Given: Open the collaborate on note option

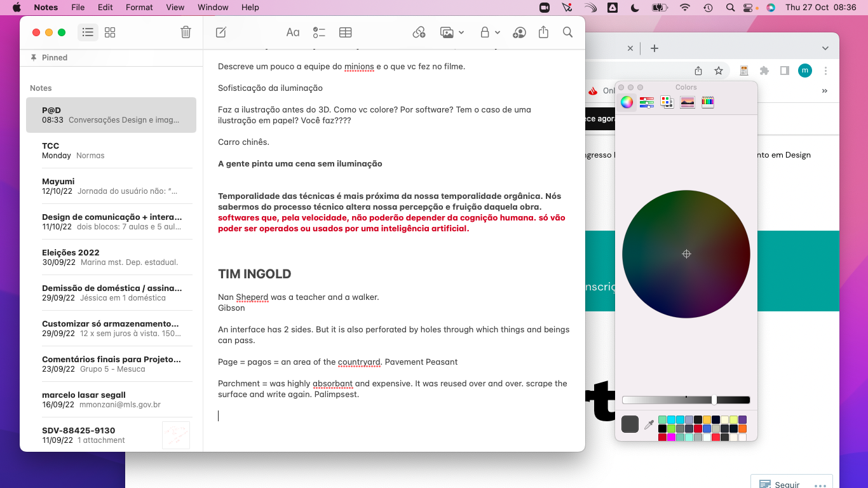Looking at the screenshot, I should [x=520, y=32].
